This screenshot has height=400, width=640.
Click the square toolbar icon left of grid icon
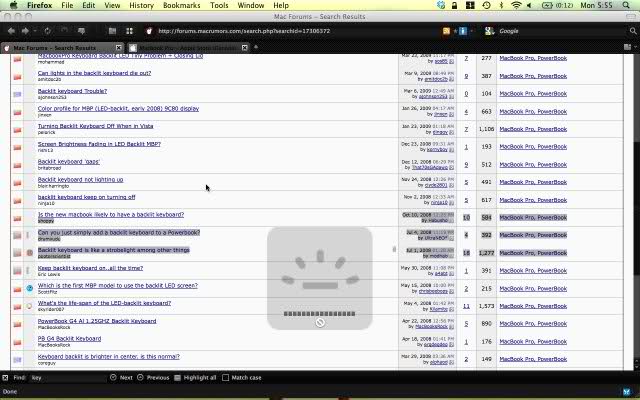coord(112,31)
